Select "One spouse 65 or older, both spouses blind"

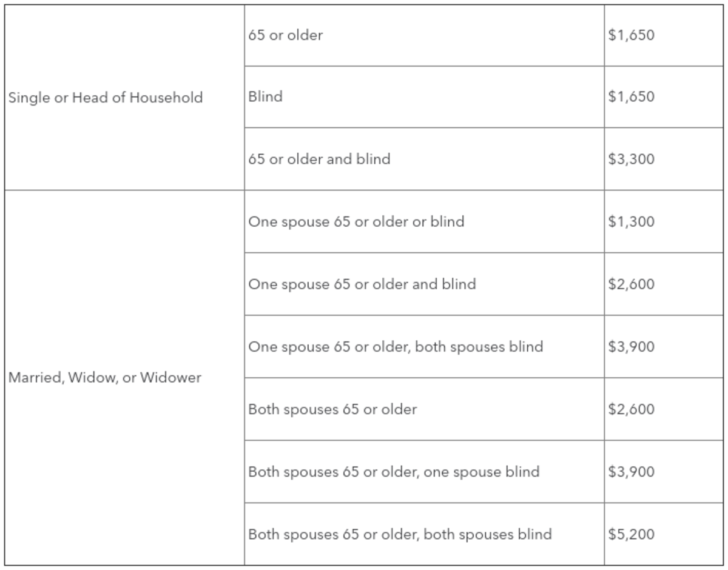(x=396, y=347)
